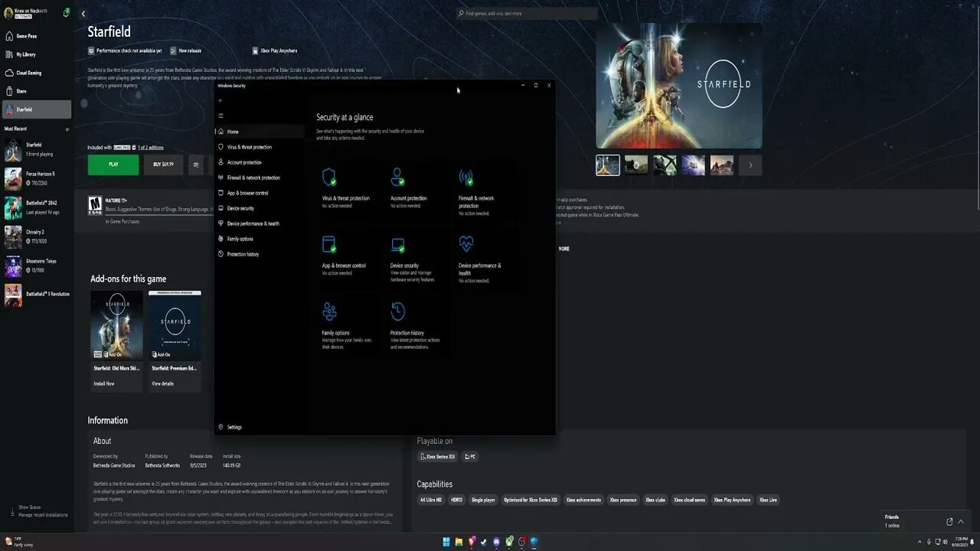The image size is (980, 551).
Task: Click BUY $69.99 button
Action: 164,165
